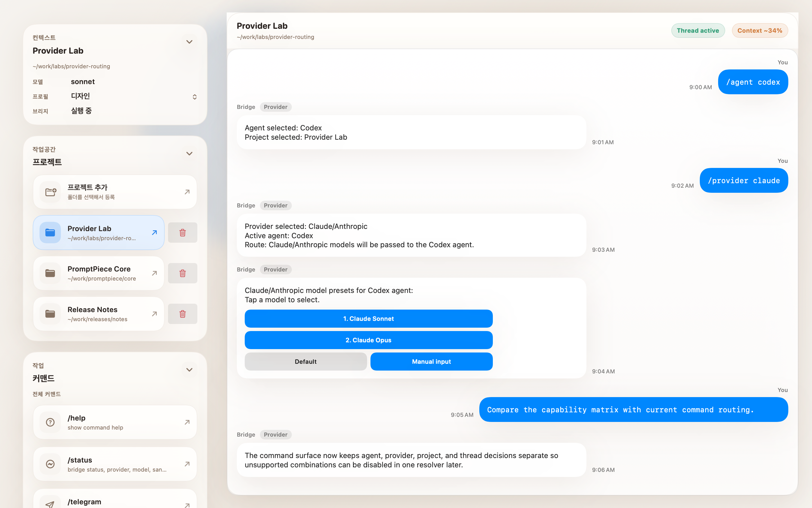Choose the 1. Claude Sonnet model
812x508 pixels.
coord(369,319)
